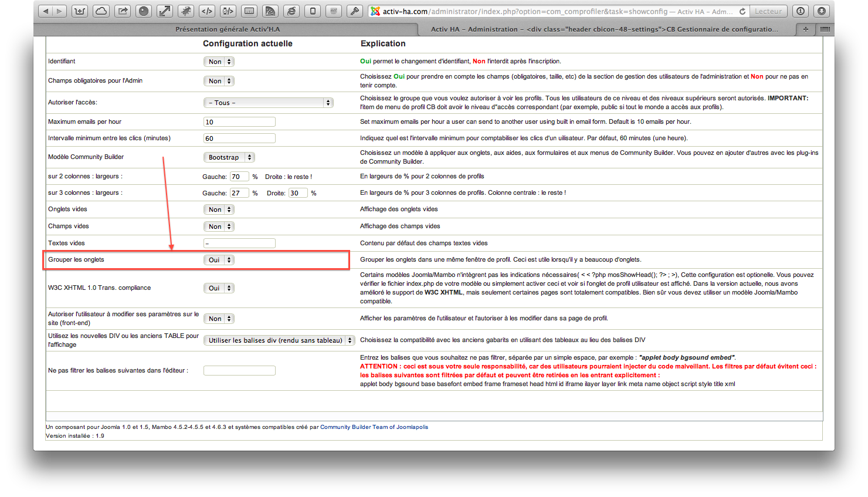Click the Ne pas filtrer les balises field
The image size is (868, 497).
pos(239,370)
